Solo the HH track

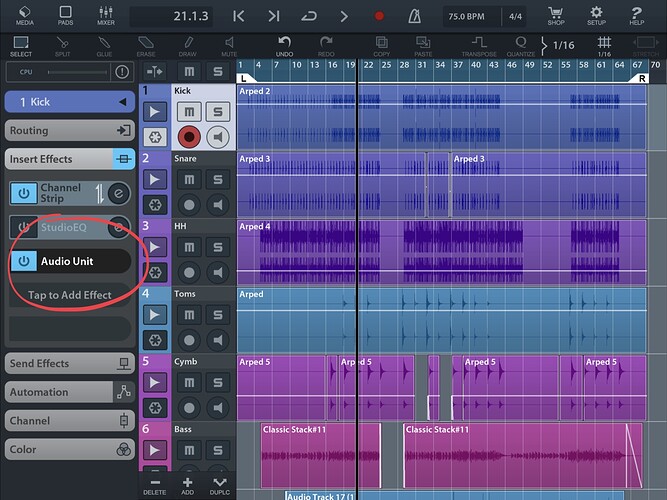pos(218,247)
